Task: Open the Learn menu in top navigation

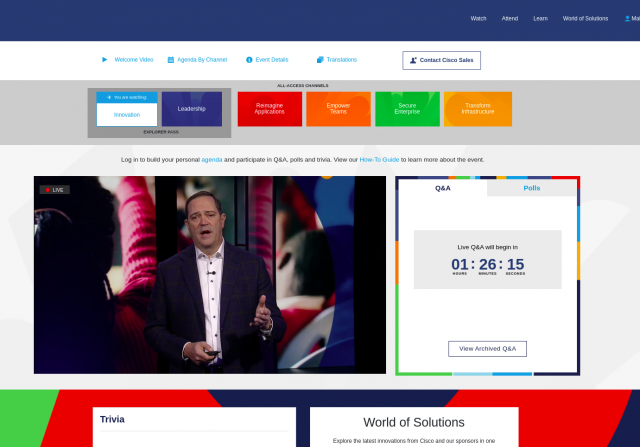Action: 540,18
